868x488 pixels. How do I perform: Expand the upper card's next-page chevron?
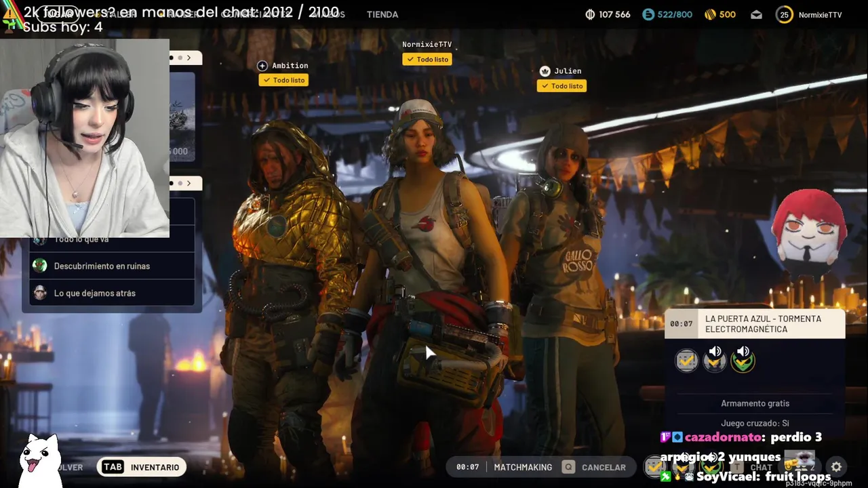click(x=189, y=58)
